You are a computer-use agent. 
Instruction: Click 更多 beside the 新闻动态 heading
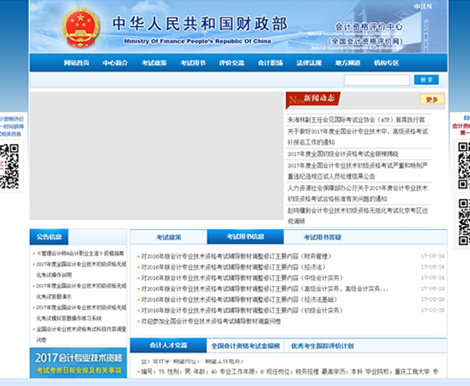(x=432, y=99)
